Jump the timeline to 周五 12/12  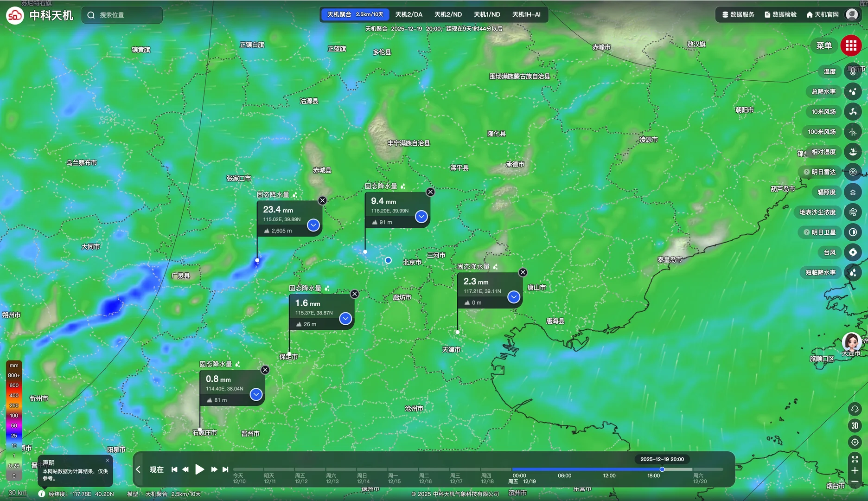tap(301, 478)
